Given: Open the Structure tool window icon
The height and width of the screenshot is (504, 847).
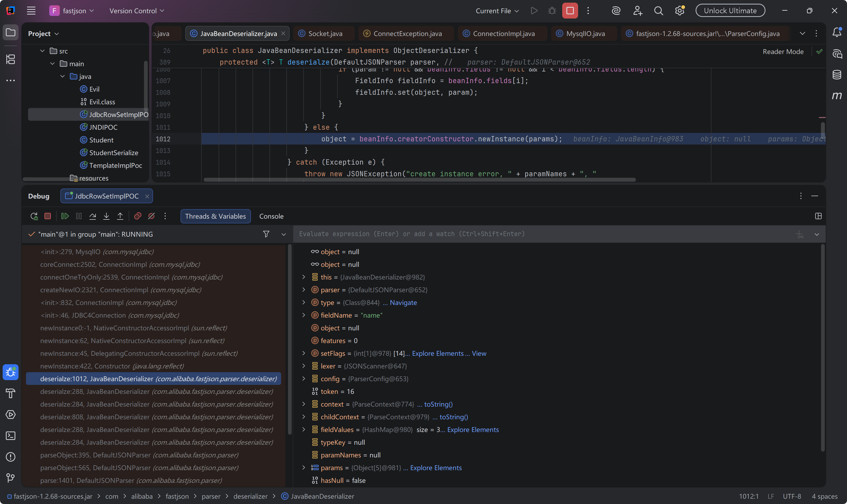Looking at the screenshot, I should [x=11, y=59].
